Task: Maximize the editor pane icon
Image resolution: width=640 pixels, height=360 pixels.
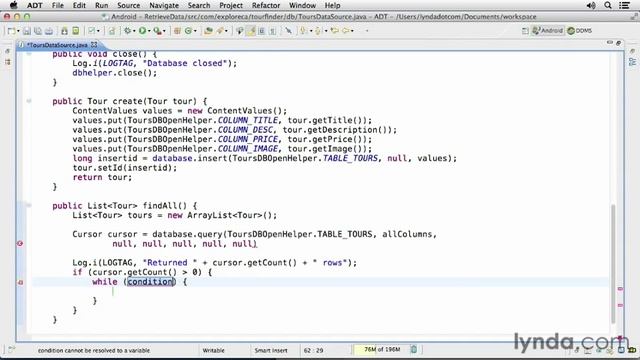Action: tap(618, 42)
